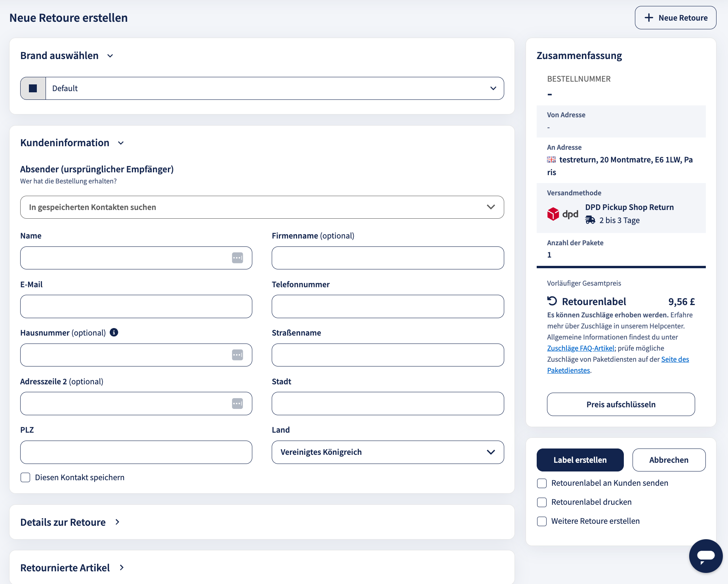Screen dimensions: 728x584
Task: Click the BESTELLNUMMER label
Action: coord(579,79)
